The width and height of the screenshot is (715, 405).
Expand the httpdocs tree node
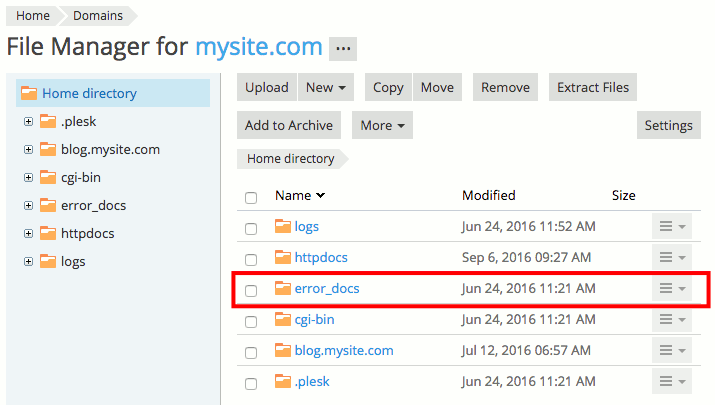tap(28, 234)
